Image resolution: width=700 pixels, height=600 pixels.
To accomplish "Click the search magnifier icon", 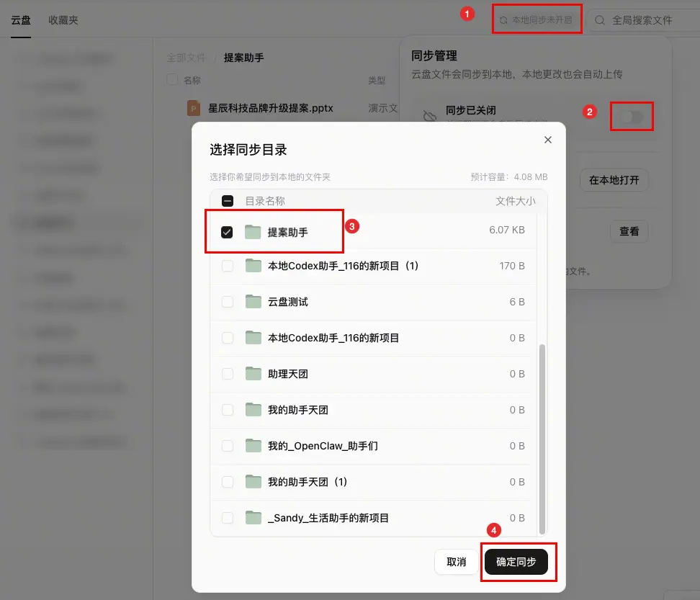I will click(x=600, y=20).
